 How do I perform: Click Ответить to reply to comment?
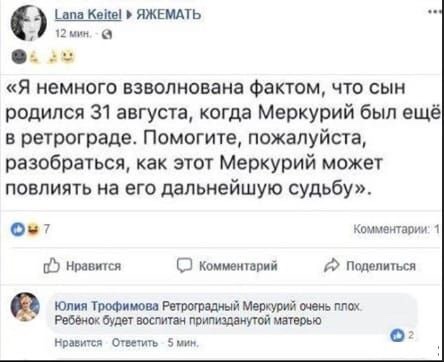[135, 343]
